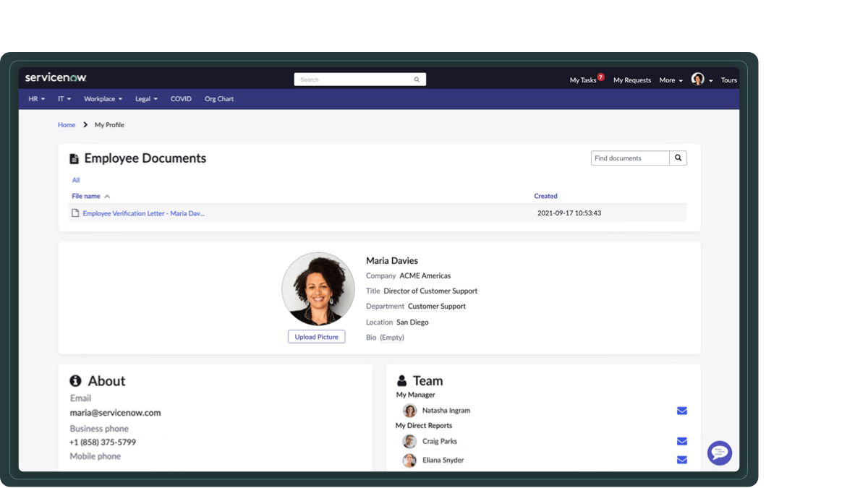Click the person icon next to Team heading

tap(403, 380)
